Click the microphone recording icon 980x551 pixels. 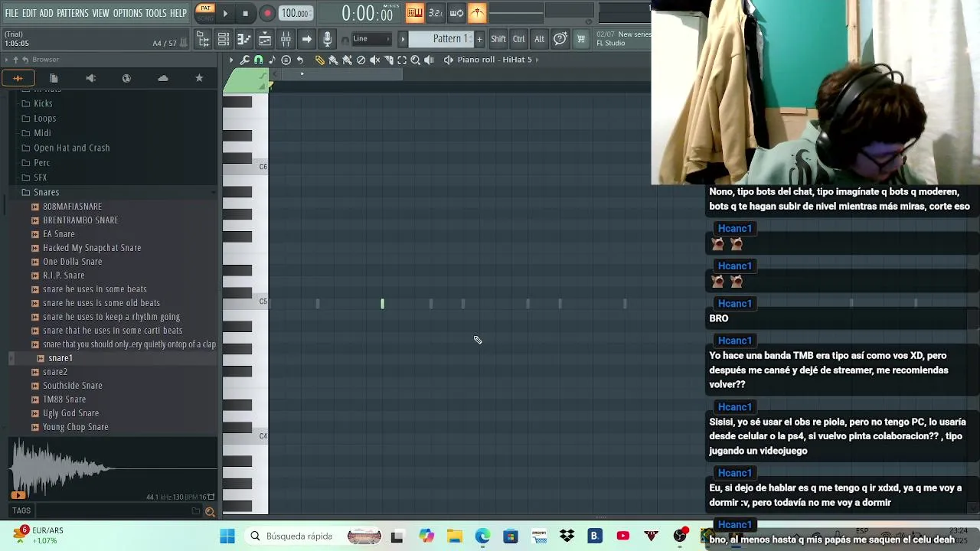click(x=327, y=39)
